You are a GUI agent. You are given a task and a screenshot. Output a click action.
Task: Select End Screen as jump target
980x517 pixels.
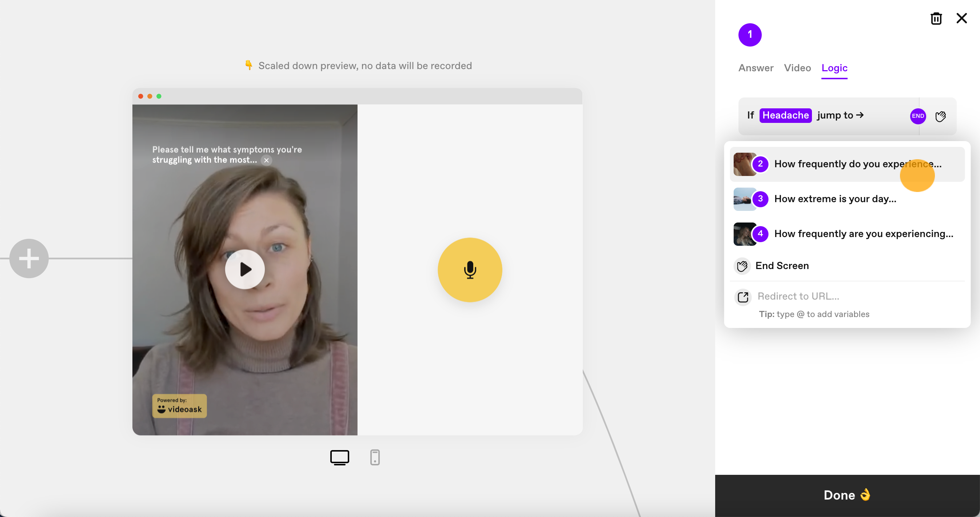tap(847, 266)
